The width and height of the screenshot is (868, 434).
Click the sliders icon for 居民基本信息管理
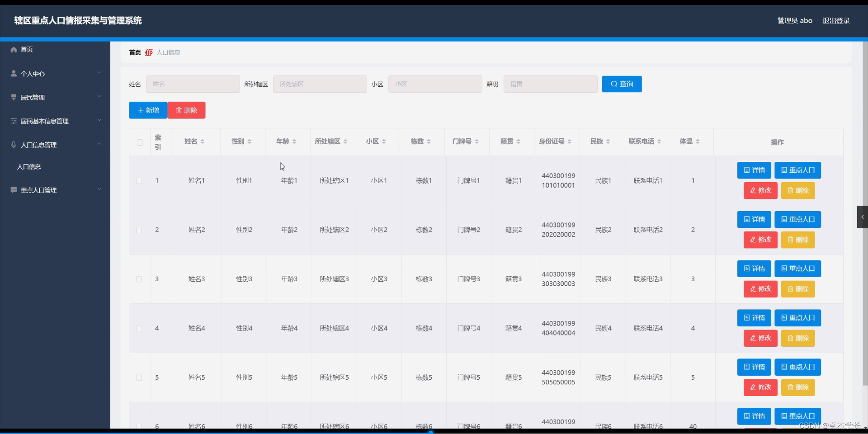(13, 120)
